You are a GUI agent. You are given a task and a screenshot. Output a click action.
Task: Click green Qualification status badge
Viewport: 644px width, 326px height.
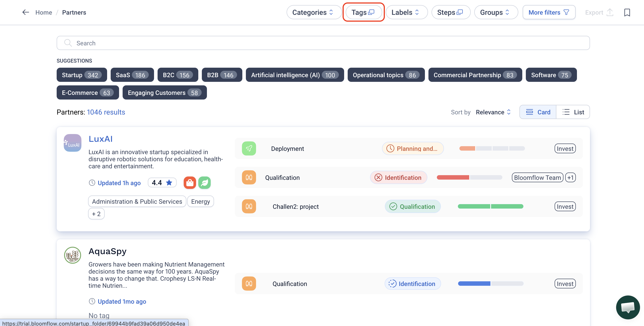point(413,206)
